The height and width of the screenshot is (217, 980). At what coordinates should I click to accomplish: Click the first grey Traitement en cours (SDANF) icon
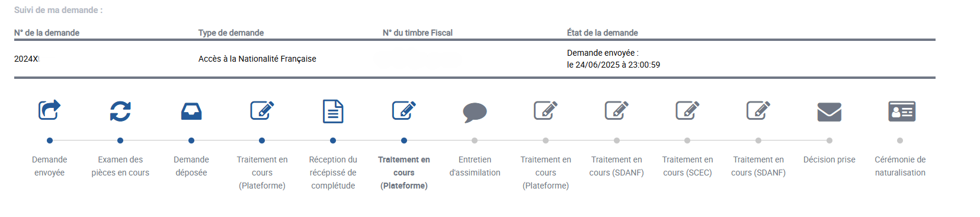(x=617, y=110)
